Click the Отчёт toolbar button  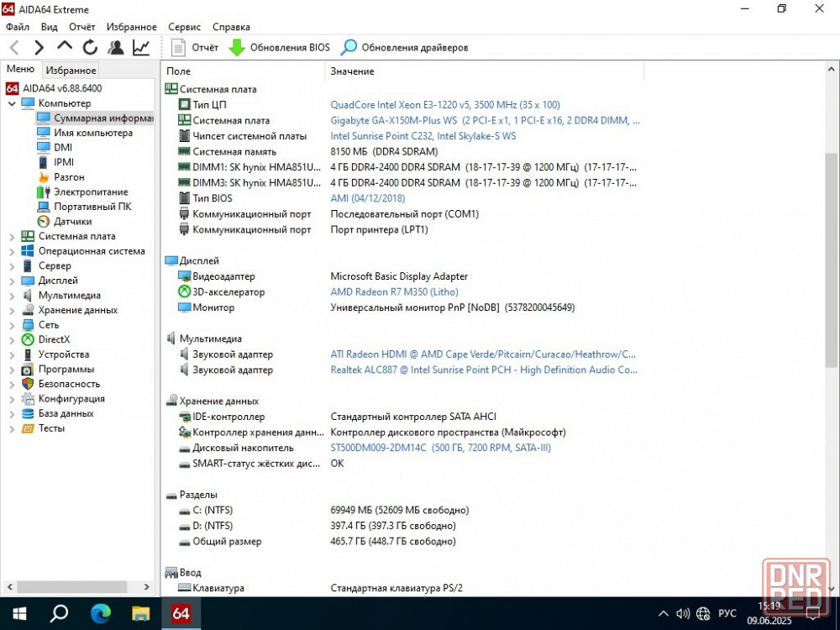(195, 48)
